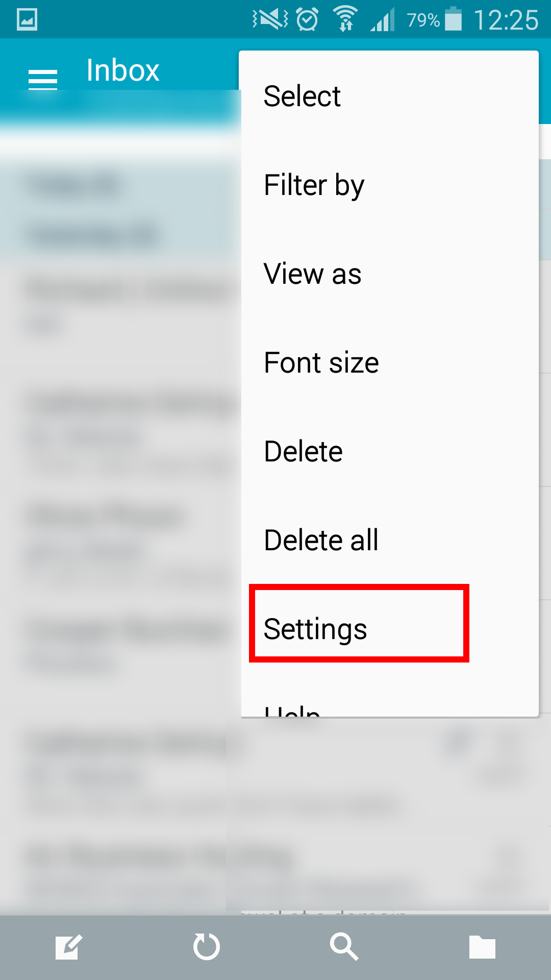Tap the picture notification icon
This screenshot has width=551, height=980.
[27, 20]
